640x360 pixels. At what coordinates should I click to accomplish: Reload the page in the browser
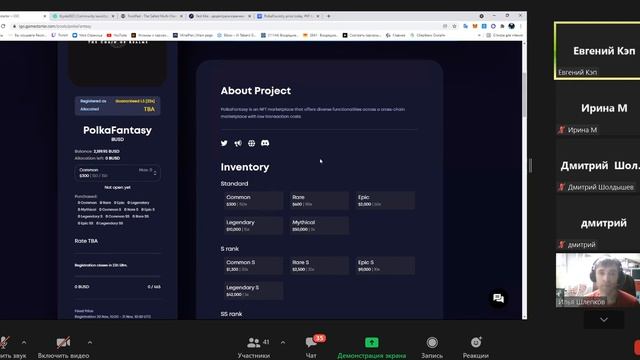[x=3, y=26]
